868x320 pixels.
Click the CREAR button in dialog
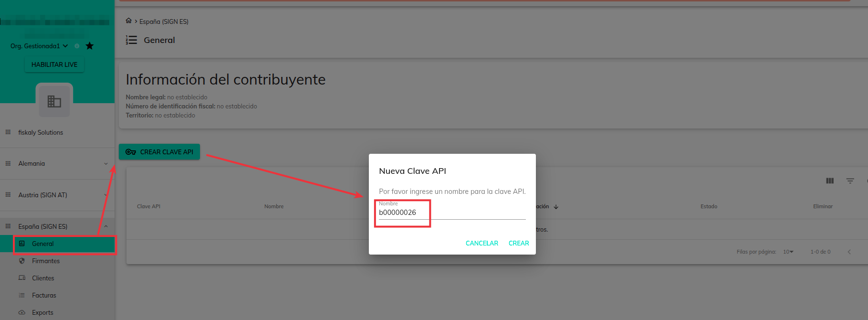519,243
